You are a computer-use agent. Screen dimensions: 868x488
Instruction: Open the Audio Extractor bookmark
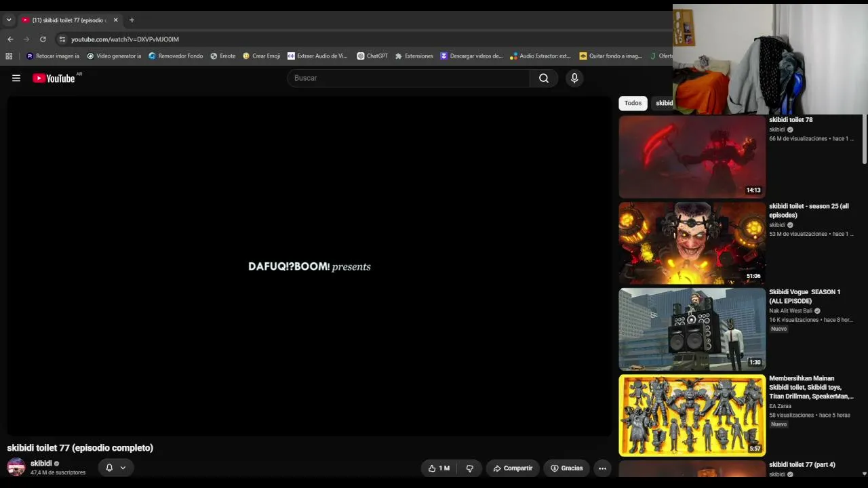coord(540,56)
